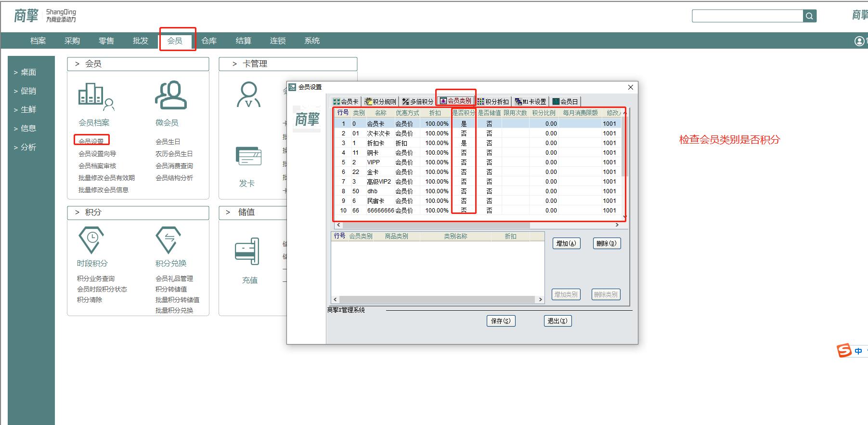Open the 零售 menu
Image resolution: width=868 pixels, height=425 pixels.
point(106,41)
